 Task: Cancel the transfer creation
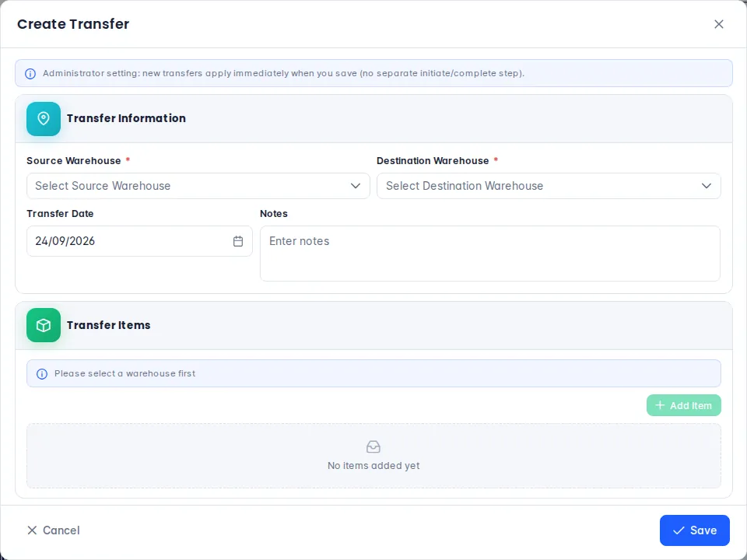(x=54, y=530)
